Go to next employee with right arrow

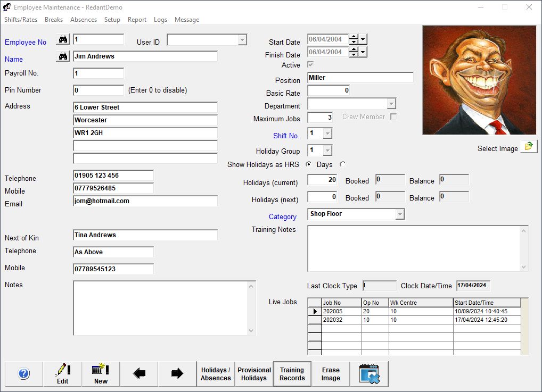(177, 374)
